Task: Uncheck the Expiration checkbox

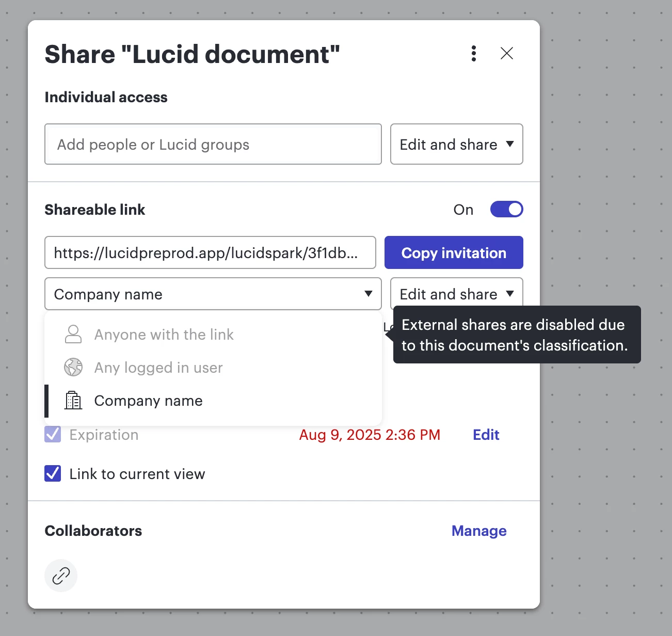Action: coord(53,434)
